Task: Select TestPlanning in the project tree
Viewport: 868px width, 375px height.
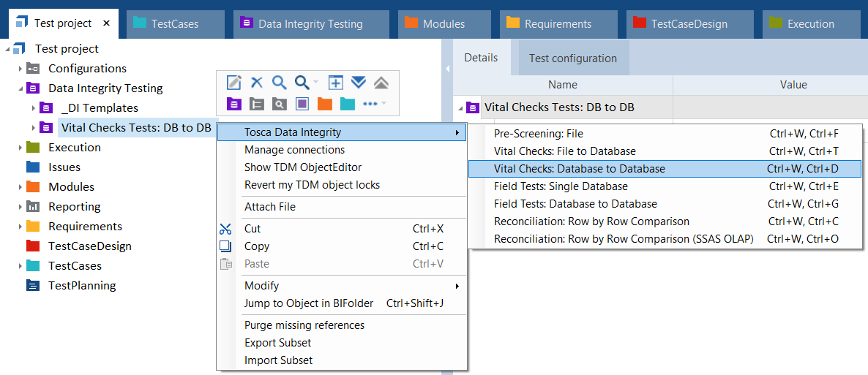Action: click(x=82, y=286)
